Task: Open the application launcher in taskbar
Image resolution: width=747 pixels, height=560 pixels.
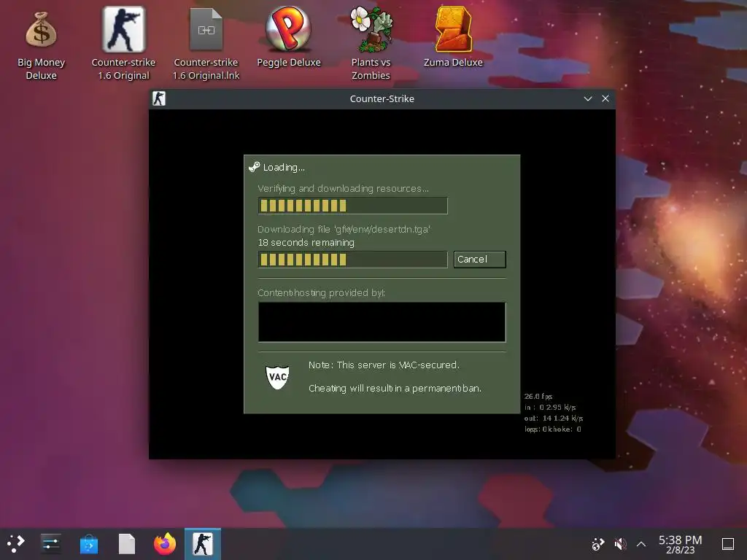Action: click(x=16, y=543)
